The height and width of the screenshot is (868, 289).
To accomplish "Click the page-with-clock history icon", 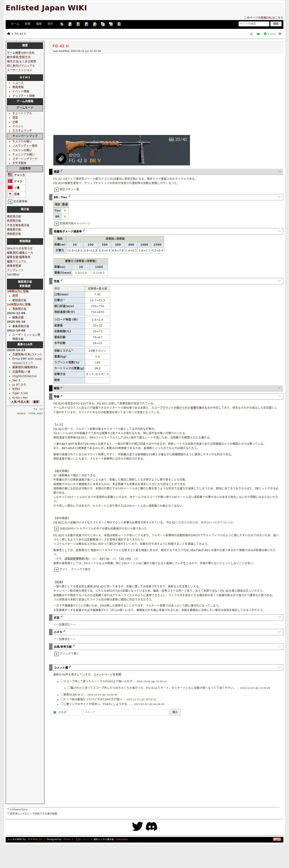I will coord(70,24).
